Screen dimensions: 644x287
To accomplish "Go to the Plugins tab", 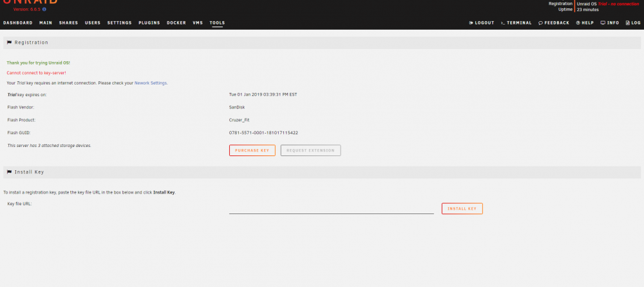I will [x=149, y=23].
